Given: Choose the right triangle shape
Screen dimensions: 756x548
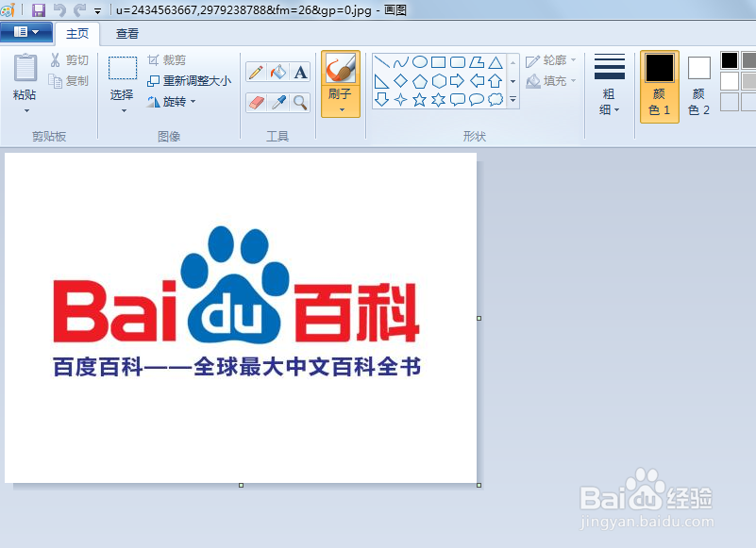Looking at the screenshot, I should click(382, 81).
